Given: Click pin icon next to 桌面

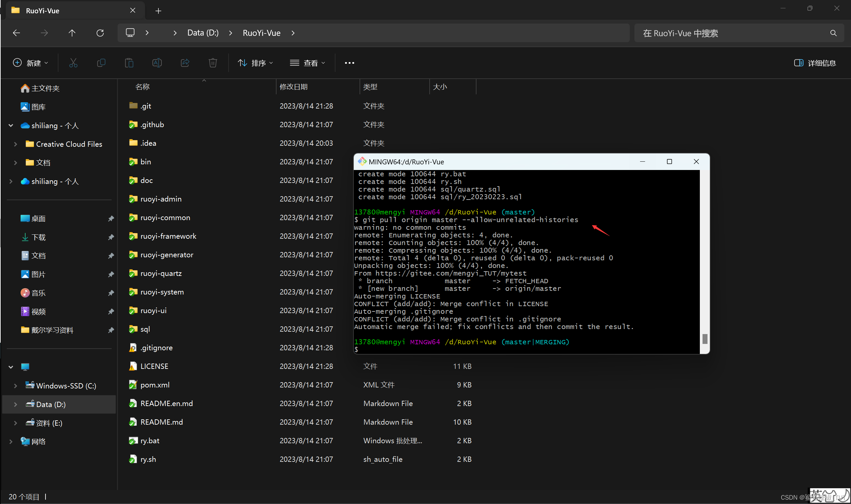Looking at the screenshot, I should pyautogui.click(x=111, y=218).
